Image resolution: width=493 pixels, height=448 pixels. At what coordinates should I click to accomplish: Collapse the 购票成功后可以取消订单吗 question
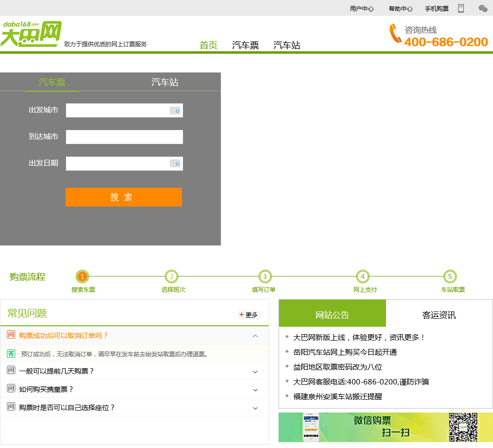point(255,336)
